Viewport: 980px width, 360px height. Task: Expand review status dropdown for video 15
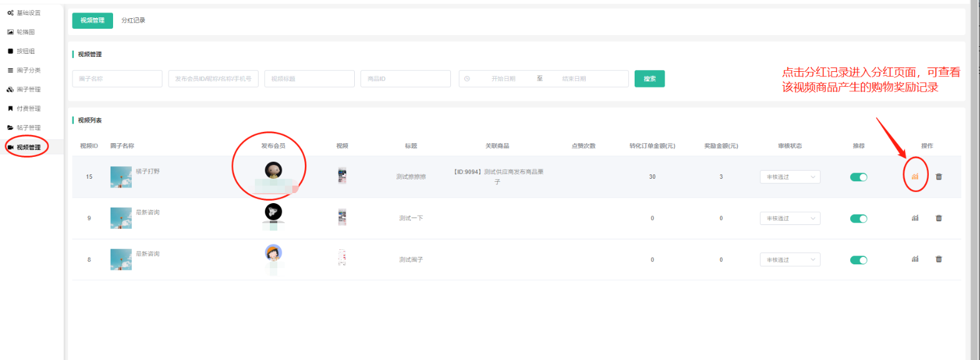pos(789,177)
